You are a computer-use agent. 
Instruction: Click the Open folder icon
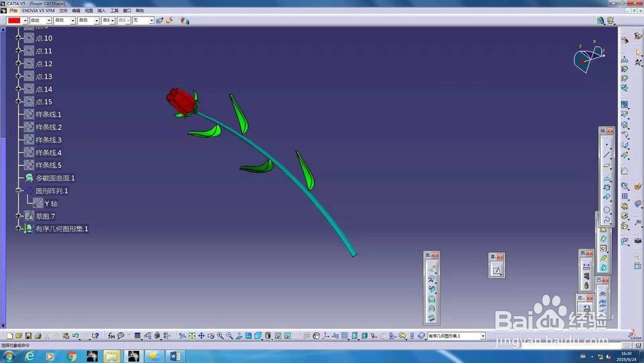(19, 336)
